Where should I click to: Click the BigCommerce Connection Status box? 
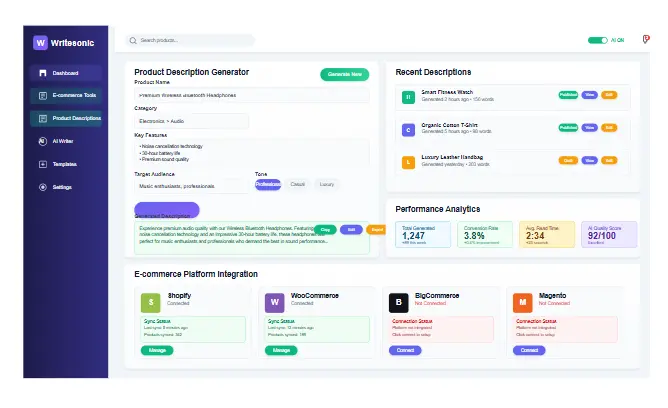point(441,329)
